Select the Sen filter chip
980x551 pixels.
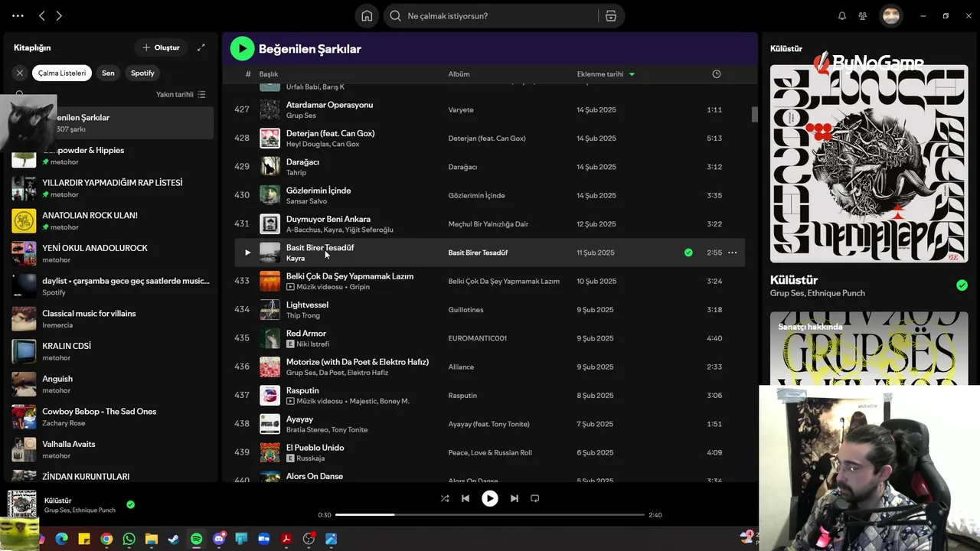[108, 73]
